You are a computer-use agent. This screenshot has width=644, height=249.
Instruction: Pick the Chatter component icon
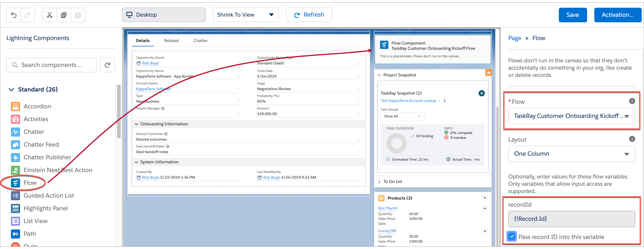point(15,132)
